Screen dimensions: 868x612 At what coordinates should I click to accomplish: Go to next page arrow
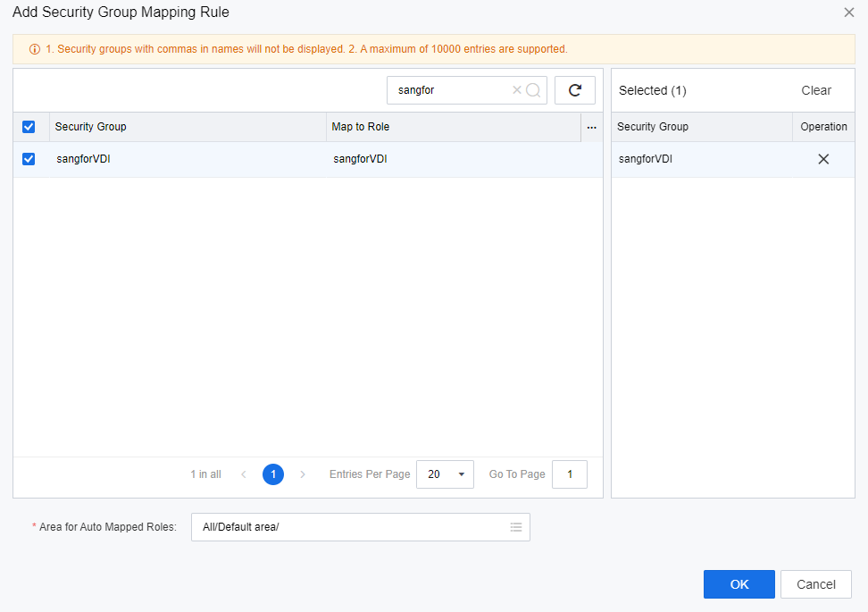tap(303, 474)
